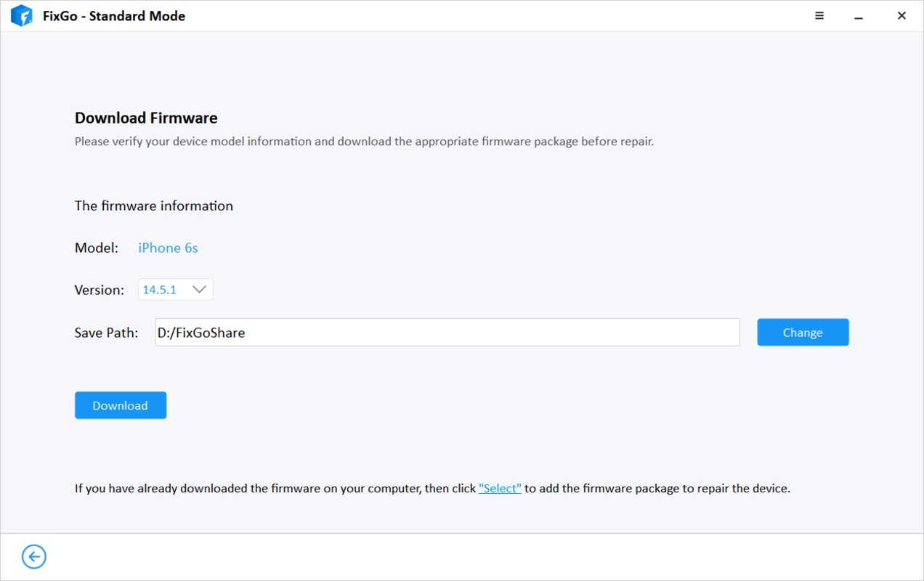Go back using the circled arrow icon

coord(34,557)
